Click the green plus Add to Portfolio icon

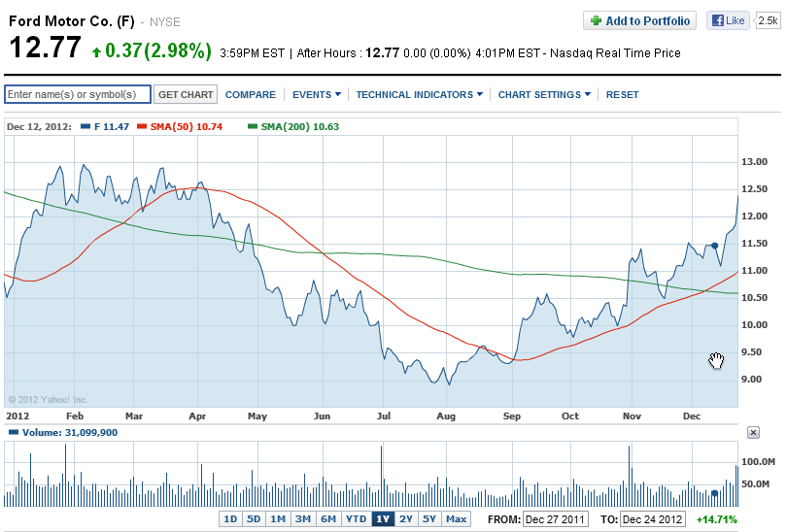click(x=596, y=20)
